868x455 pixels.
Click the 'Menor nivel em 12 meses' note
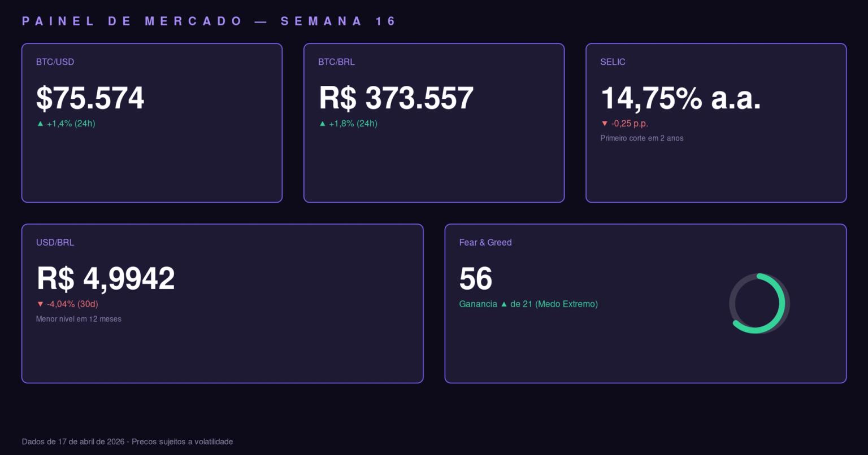coord(79,319)
